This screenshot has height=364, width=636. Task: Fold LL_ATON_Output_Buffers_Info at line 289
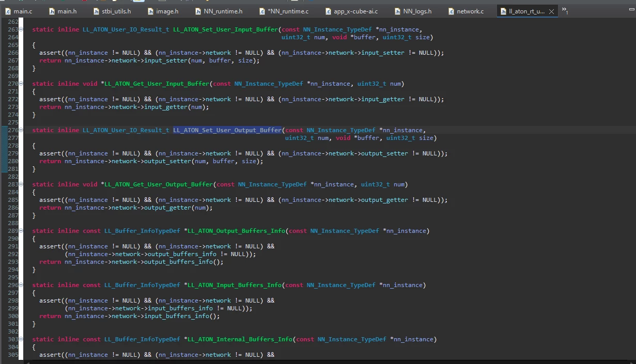pos(21,231)
